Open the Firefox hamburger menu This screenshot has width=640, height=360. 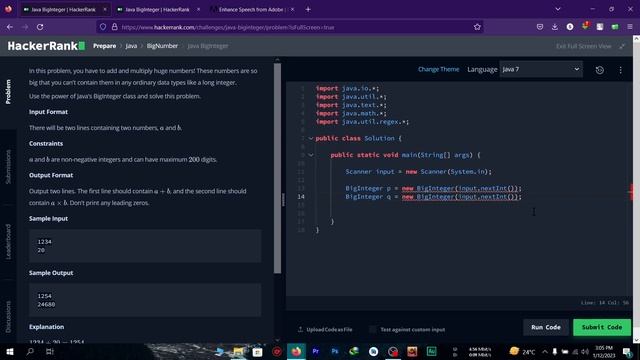click(x=630, y=27)
